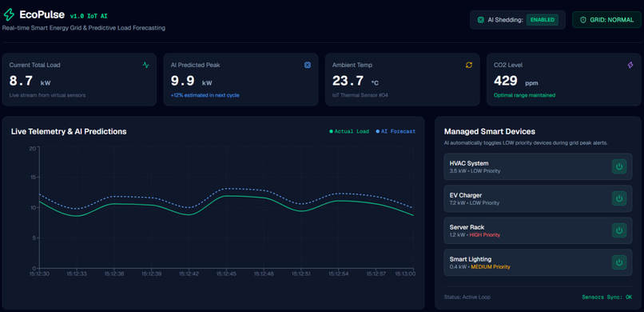Viewport: 644px width, 312px height.
Task: Click the Smart Lighting MEDIUM Priority label
Action: point(491,266)
